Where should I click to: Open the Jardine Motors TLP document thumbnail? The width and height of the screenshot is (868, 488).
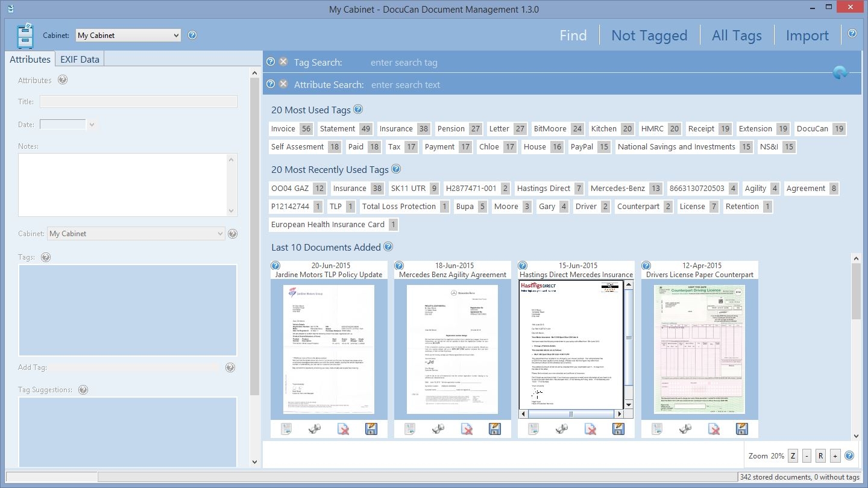pyautogui.click(x=329, y=349)
